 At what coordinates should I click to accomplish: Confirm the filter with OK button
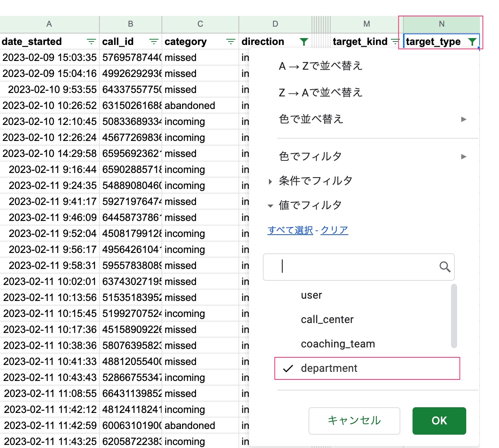pos(439,421)
